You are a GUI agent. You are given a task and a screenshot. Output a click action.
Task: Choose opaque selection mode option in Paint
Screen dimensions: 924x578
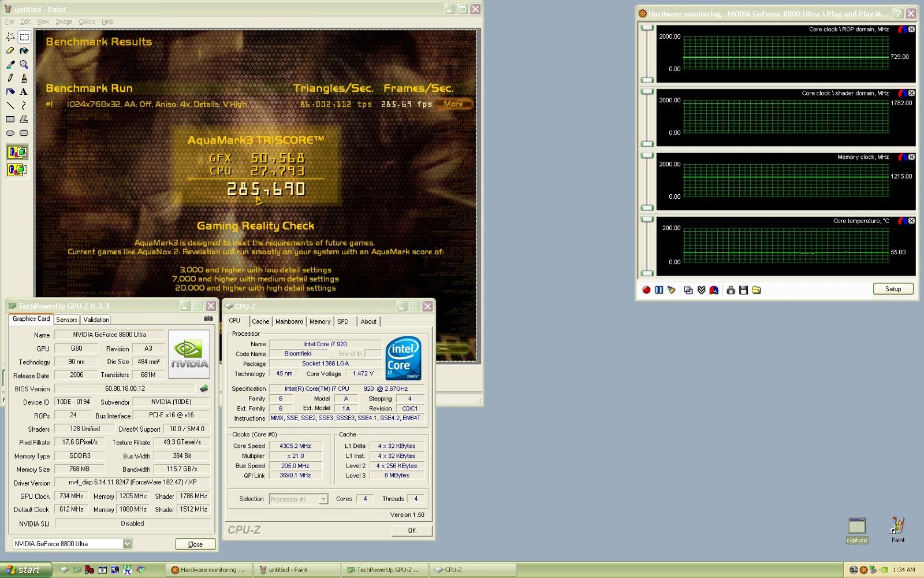(17, 153)
